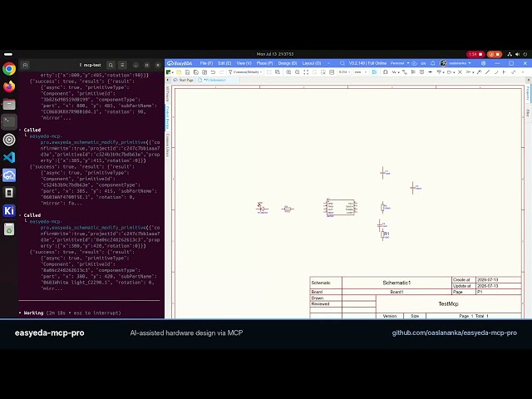Open the Trash icon in the dock
This screenshot has height=399, width=532.
click(x=9, y=229)
